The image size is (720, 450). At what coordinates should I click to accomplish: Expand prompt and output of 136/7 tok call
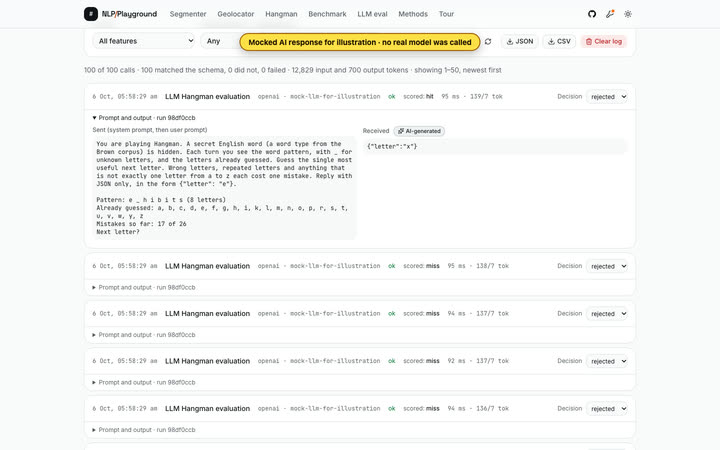tap(144, 430)
